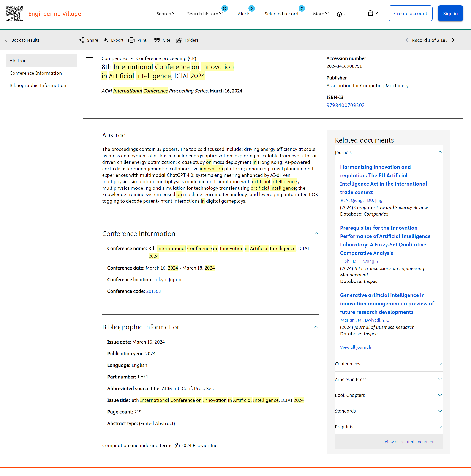Click the Export download icon

tap(105, 40)
